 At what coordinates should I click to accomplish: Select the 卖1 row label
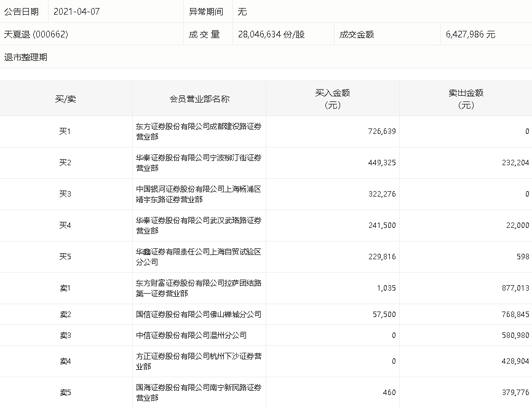click(x=65, y=288)
